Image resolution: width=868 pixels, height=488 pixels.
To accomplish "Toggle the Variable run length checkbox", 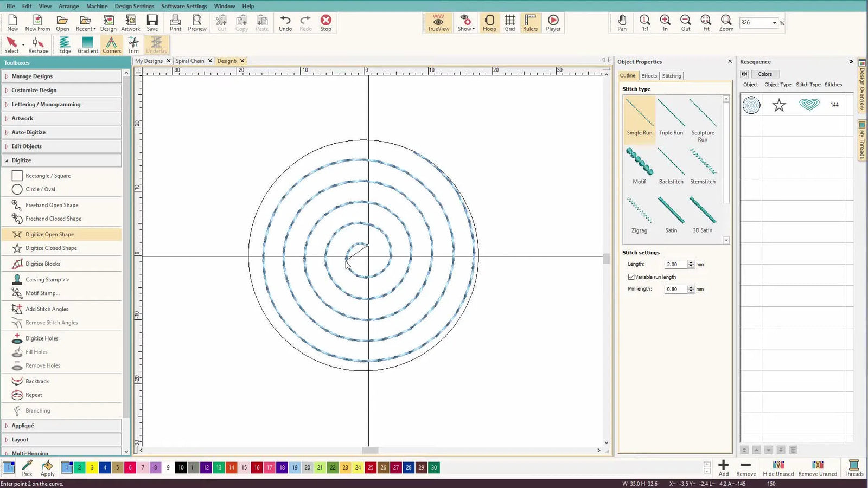I will pos(631,277).
